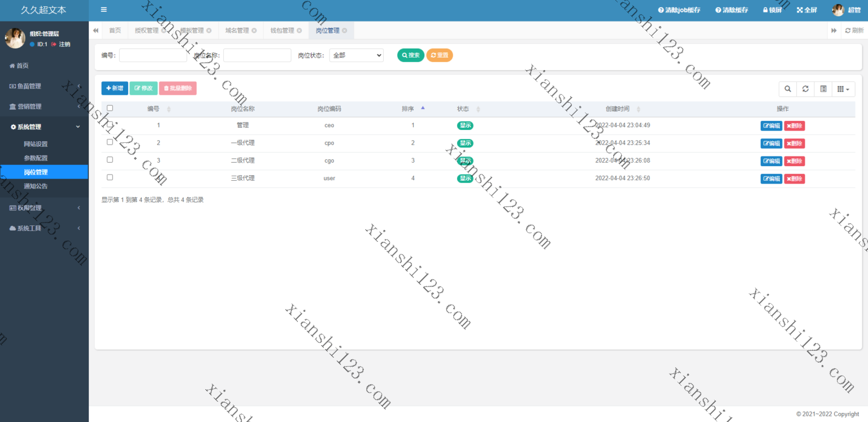This screenshot has height=422, width=868.
Task: Close the 域名管理 tab
Action: (254, 31)
